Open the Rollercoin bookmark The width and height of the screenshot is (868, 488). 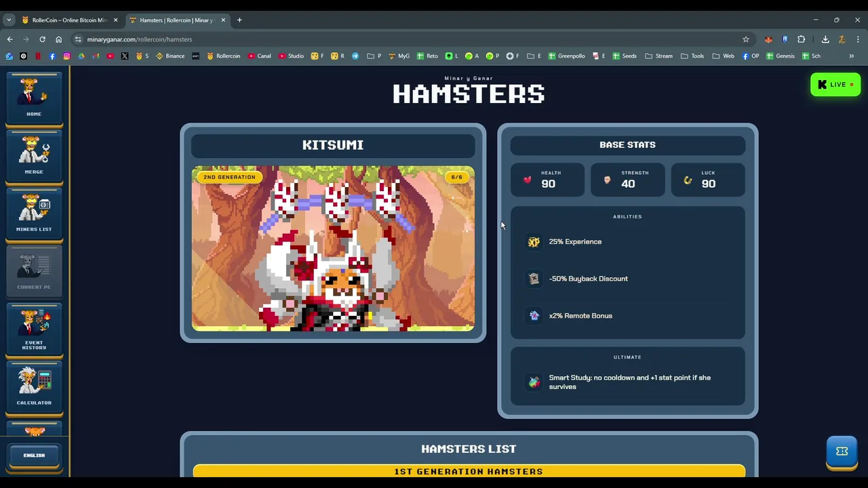click(223, 56)
